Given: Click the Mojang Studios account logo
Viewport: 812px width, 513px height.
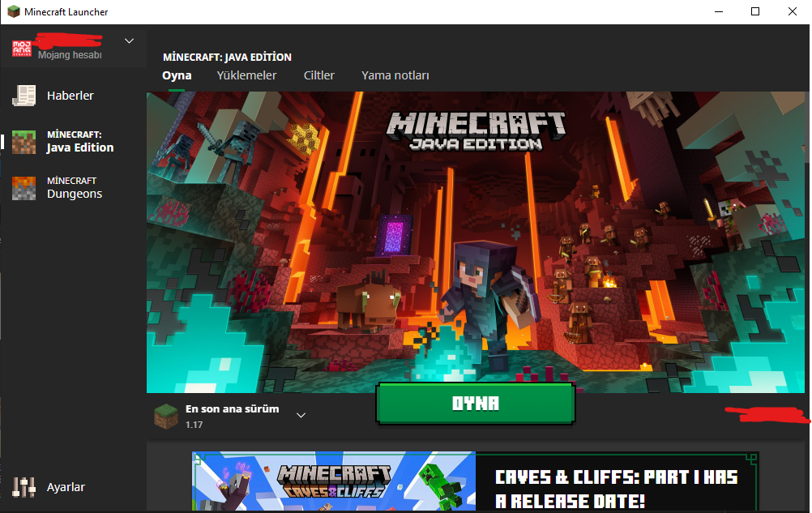Looking at the screenshot, I should tap(22, 48).
